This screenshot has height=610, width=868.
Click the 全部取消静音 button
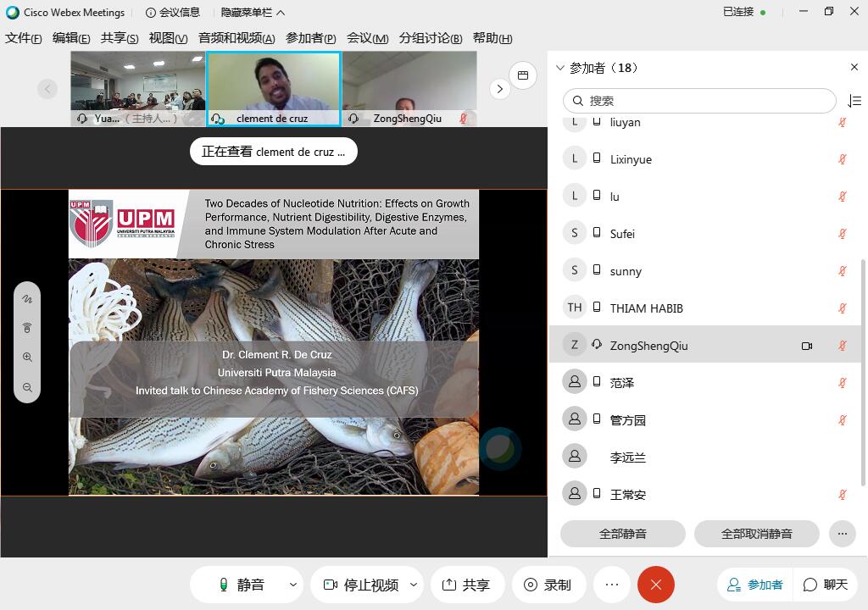point(756,534)
